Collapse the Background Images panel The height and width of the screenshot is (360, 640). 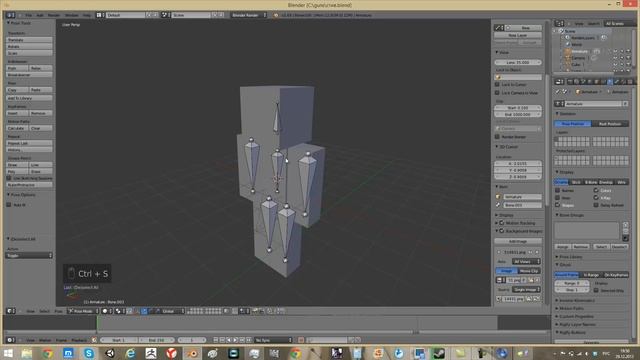[x=497, y=231]
